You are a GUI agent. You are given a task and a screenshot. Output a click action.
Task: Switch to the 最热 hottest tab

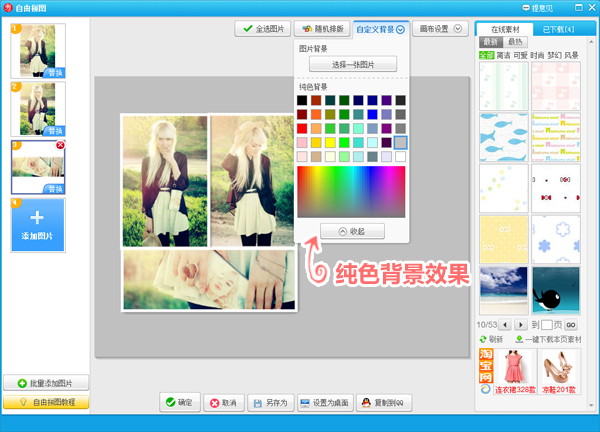coord(515,42)
